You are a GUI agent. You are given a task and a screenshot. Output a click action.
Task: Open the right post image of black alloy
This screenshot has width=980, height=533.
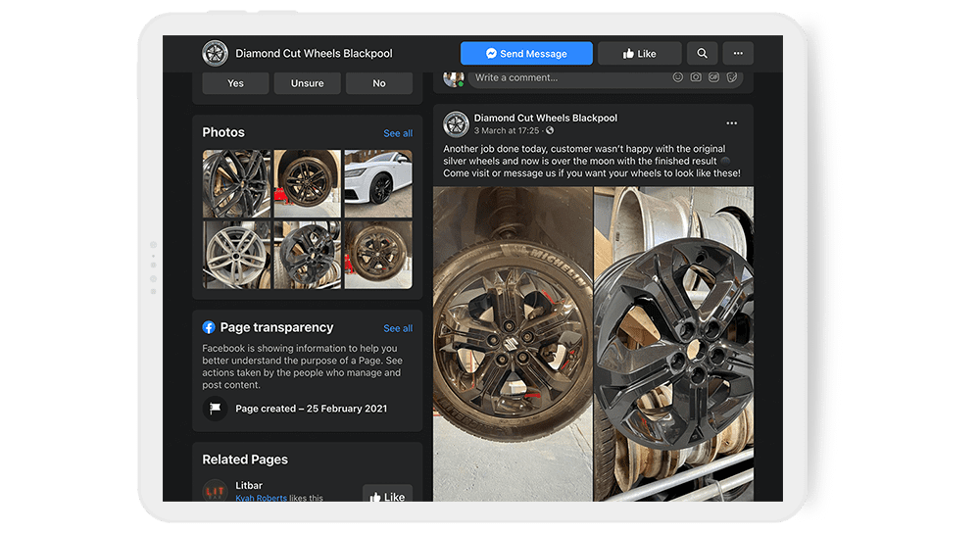tap(674, 344)
